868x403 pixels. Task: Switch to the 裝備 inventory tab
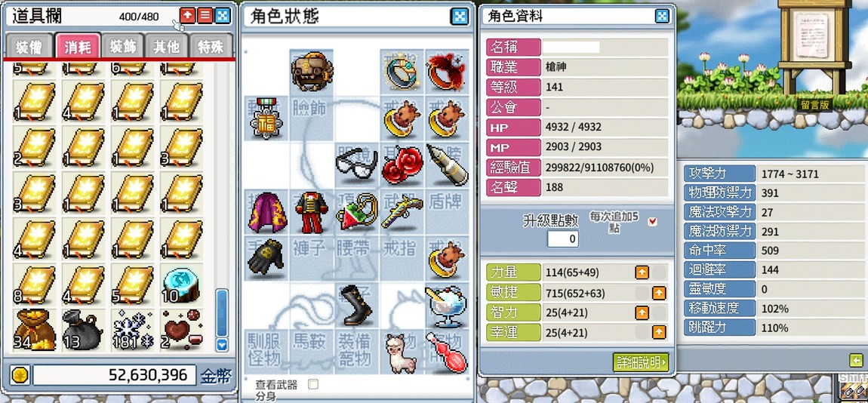[30, 46]
